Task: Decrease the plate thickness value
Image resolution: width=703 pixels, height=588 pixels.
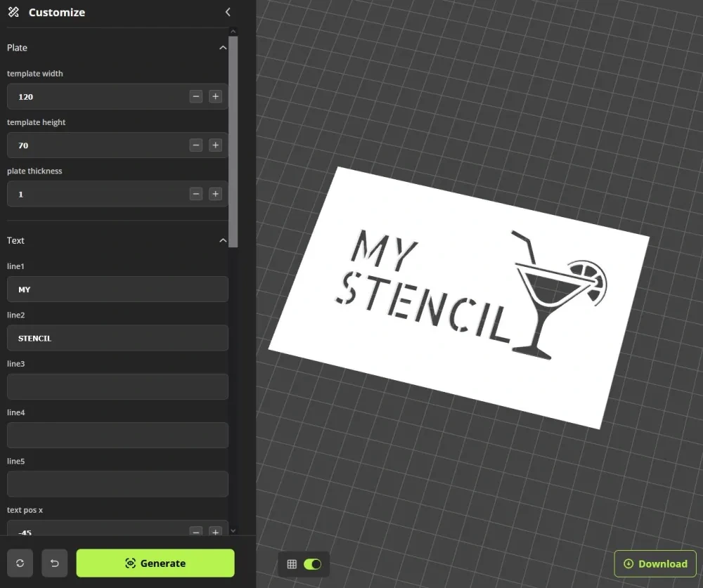Action: 196,194
